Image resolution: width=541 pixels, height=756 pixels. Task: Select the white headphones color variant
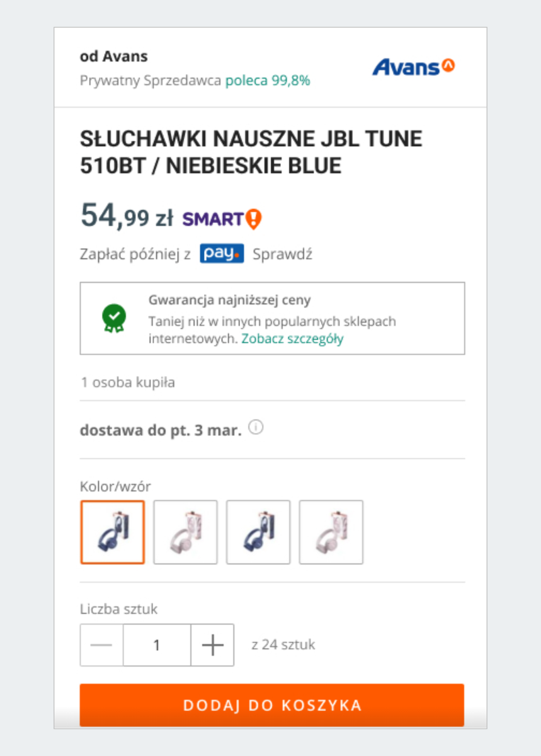pos(185,532)
